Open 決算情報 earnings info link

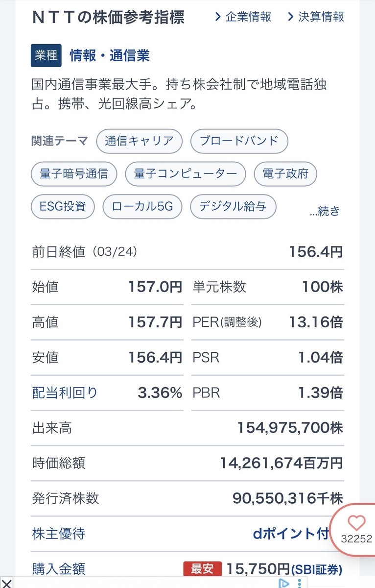point(315,17)
